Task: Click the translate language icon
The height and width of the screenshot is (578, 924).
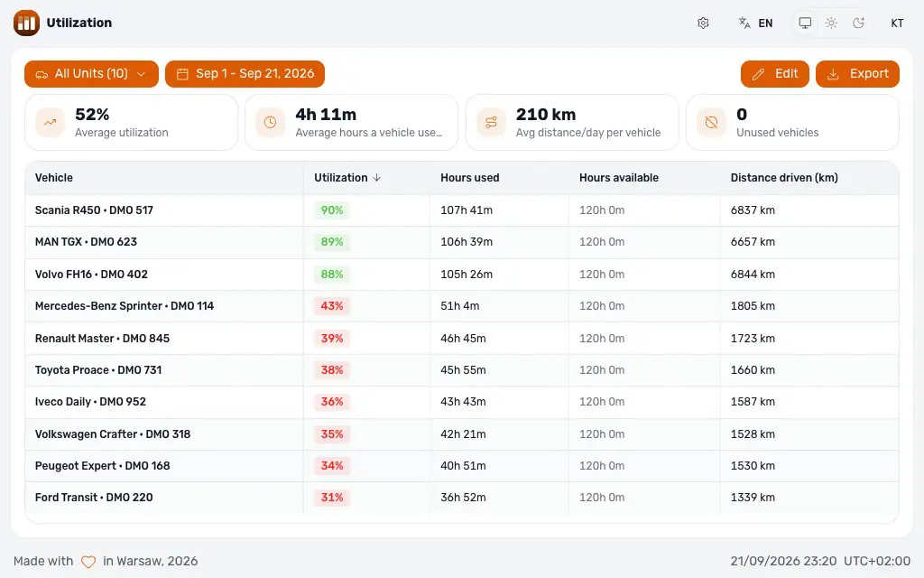Action: point(744,23)
